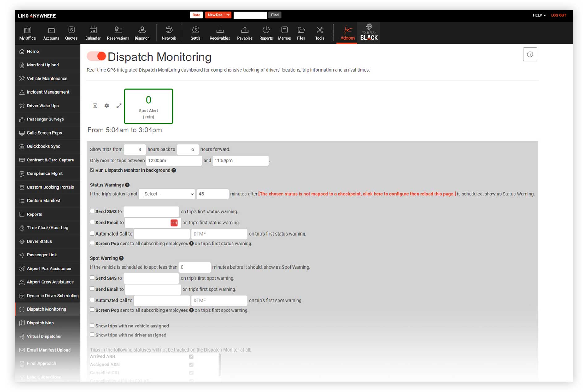
Task: Expand the New Res dropdown arrow
Action: [x=228, y=15]
